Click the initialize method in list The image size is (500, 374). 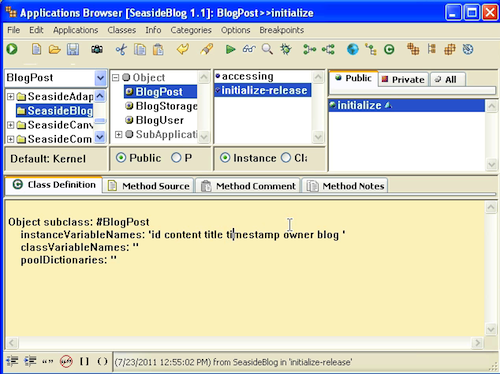[x=406, y=105]
